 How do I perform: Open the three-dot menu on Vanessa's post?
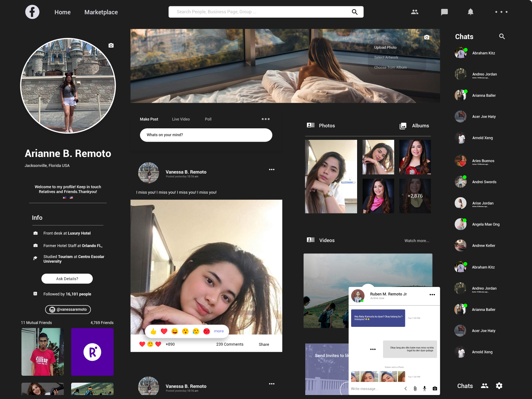tap(272, 170)
